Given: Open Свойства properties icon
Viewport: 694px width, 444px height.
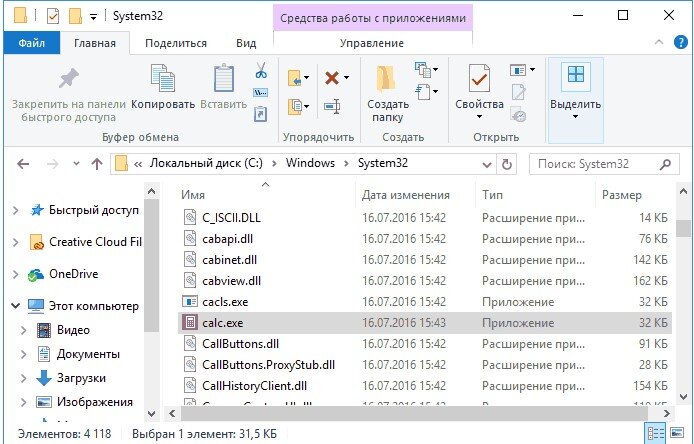Looking at the screenshot, I should pos(479,92).
